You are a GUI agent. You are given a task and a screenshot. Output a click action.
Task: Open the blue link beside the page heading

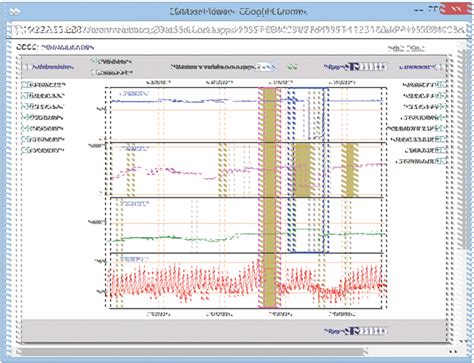[67, 48]
